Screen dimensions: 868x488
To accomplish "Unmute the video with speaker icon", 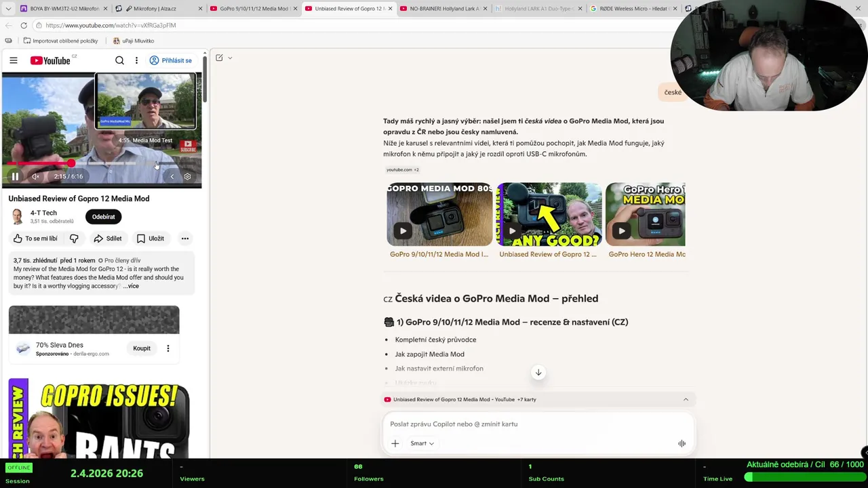I will [x=35, y=176].
